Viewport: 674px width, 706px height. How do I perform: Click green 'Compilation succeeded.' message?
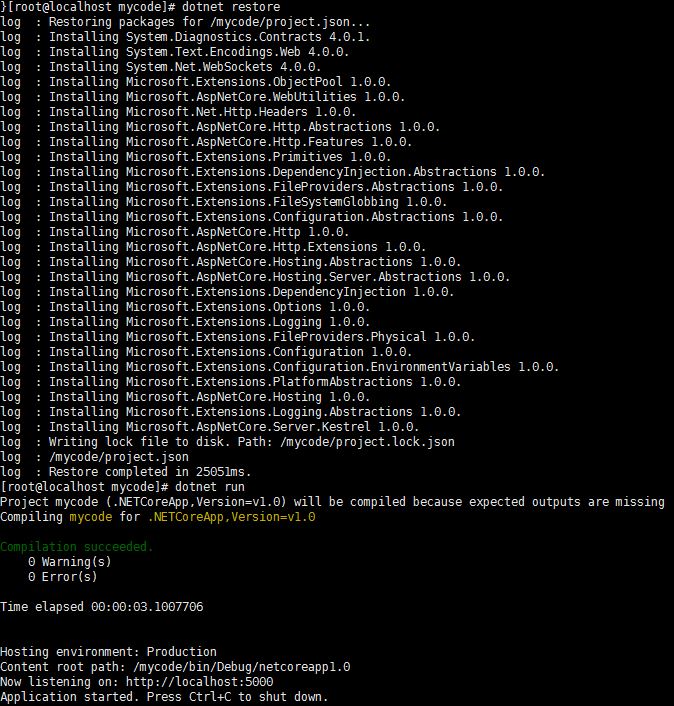pyautogui.click(x=77, y=547)
